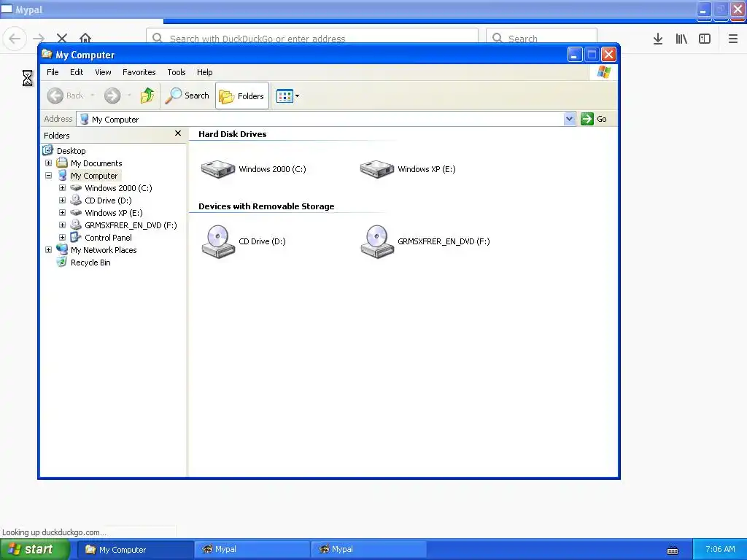Open the Tools menu
This screenshot has width=747, height=560.
[x=177, y=72]
